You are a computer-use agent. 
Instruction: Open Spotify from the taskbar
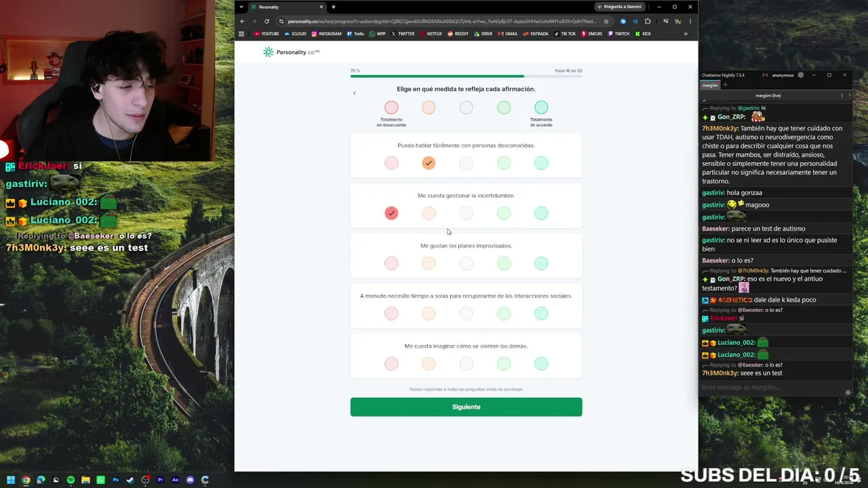pyautogui.click(x=71, y=480)
